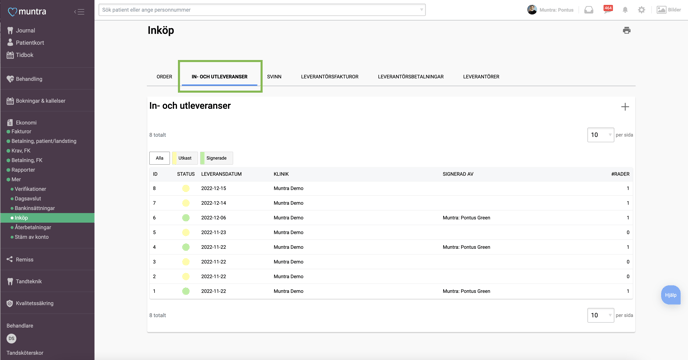Open Betalning, FK in sidebar
This screenshot has height=360, width=688.
(27, 160)
